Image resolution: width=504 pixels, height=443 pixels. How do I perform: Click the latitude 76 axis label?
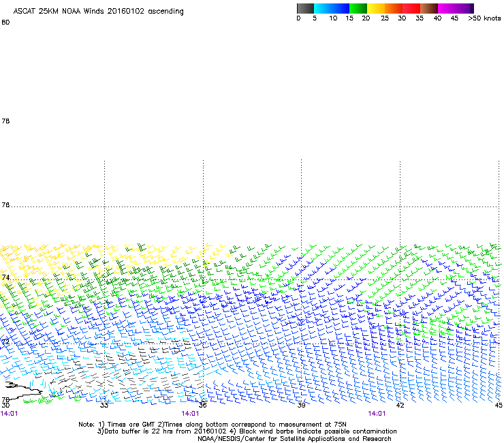5,205
